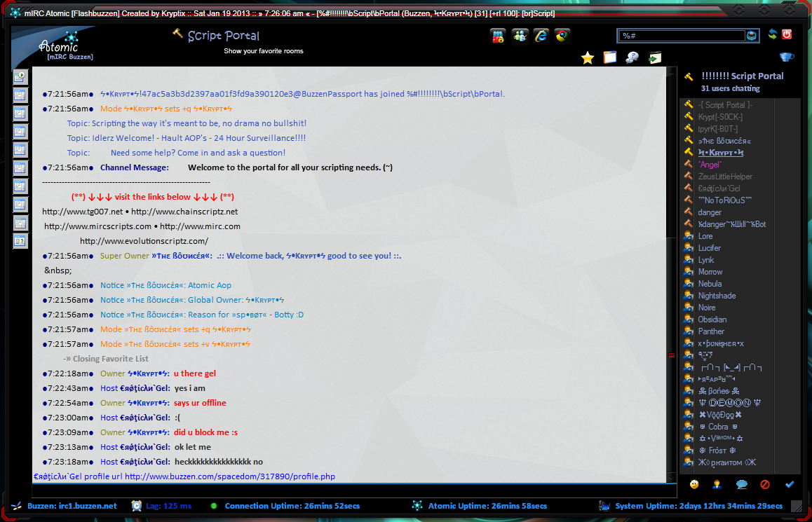The width and height of the screenshot is (812, 522).
Task: Open the help question bubble icon
Action: [x=632, y=57]
